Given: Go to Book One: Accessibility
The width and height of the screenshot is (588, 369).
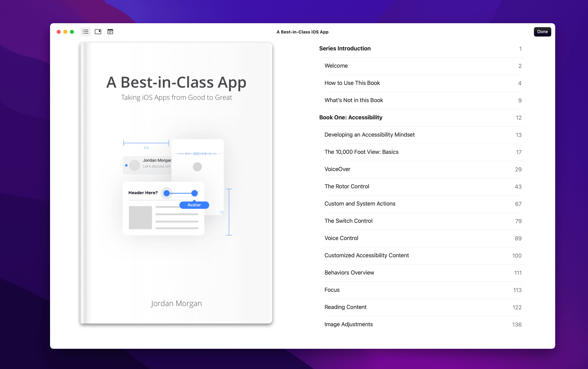Looking at the screenshot, I should (x=422, y=118).
